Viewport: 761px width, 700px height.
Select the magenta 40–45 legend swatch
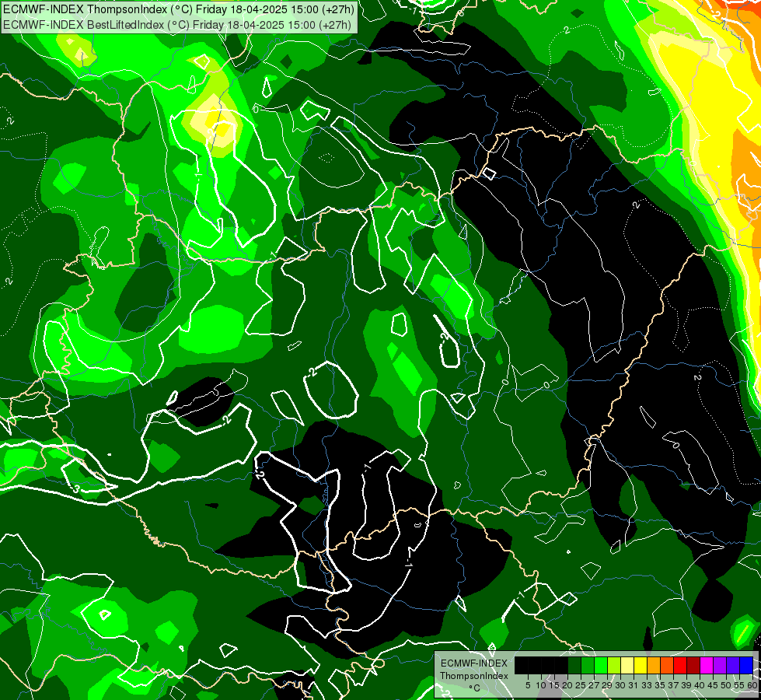click(707, 666)
